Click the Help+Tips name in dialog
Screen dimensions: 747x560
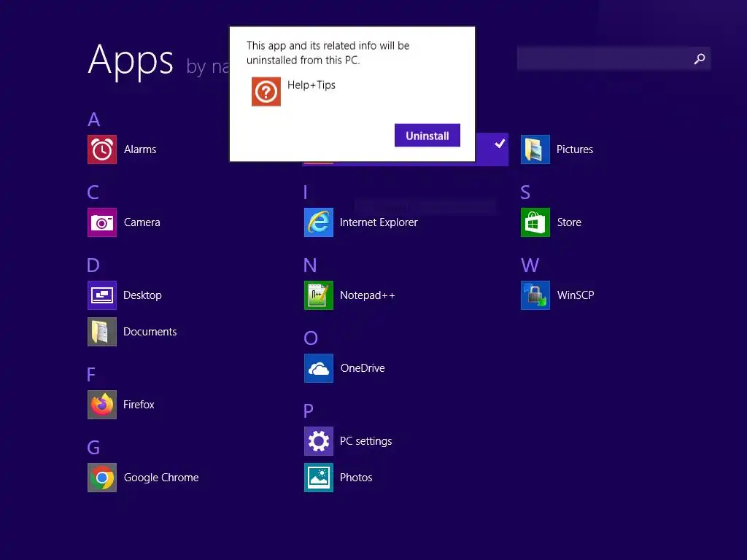click(311, 85)
